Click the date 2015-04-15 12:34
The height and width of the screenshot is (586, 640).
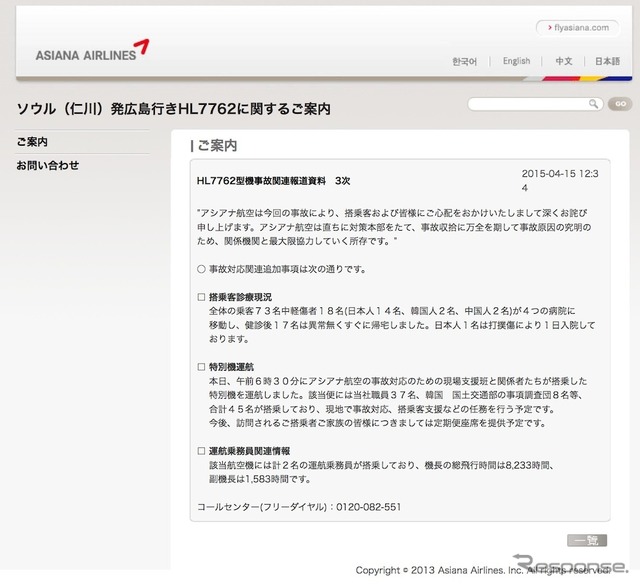tap(560, 180)
